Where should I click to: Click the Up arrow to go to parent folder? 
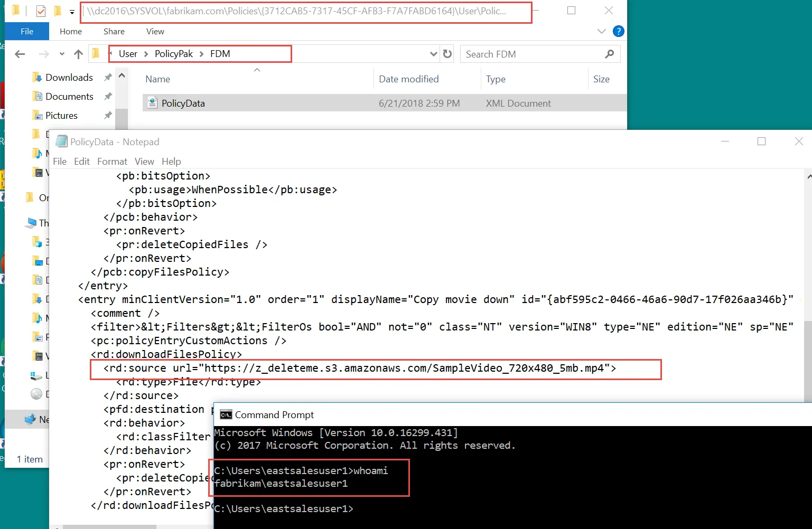point(78,53)
